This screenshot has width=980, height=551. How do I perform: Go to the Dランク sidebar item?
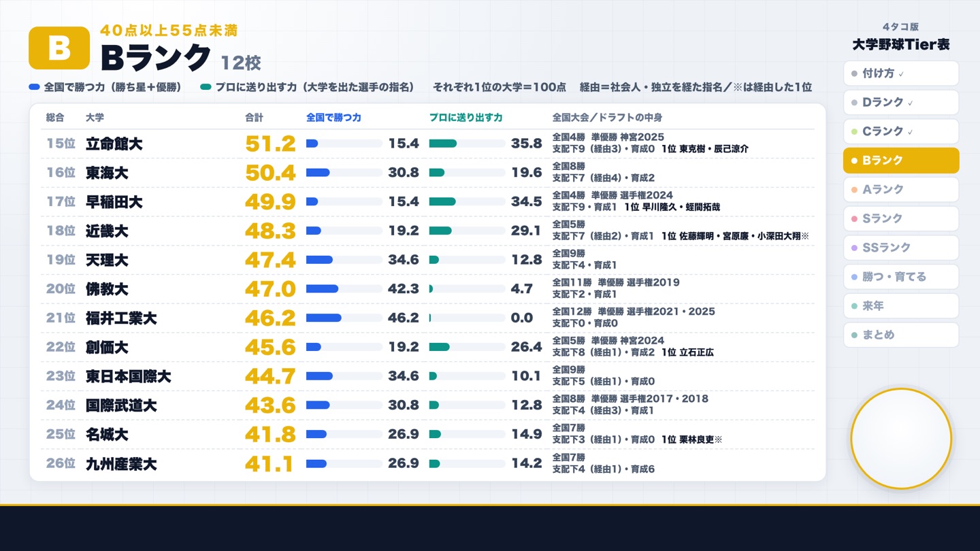900,103
